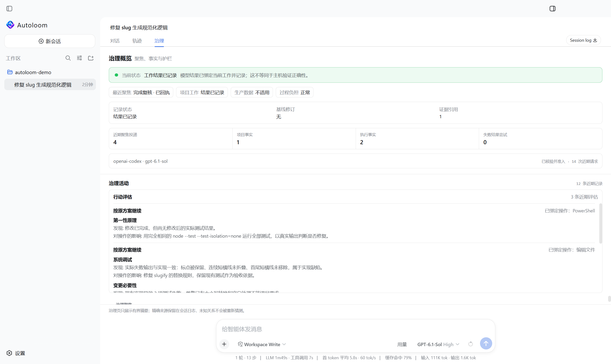This screenshot has width=611, height=364.
Task: Toggle the right side panel icon
Action: pos(552,9)
